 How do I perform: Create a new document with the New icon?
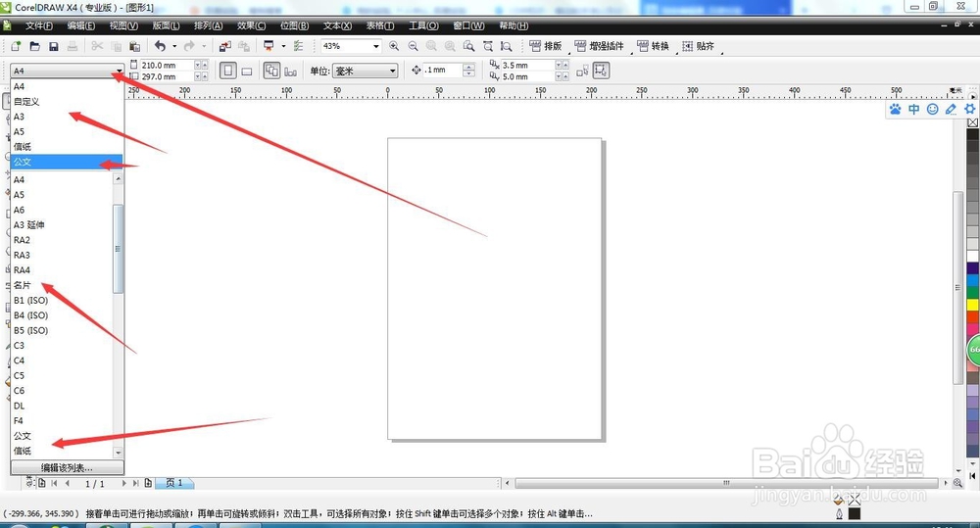[x=16, y=46]
